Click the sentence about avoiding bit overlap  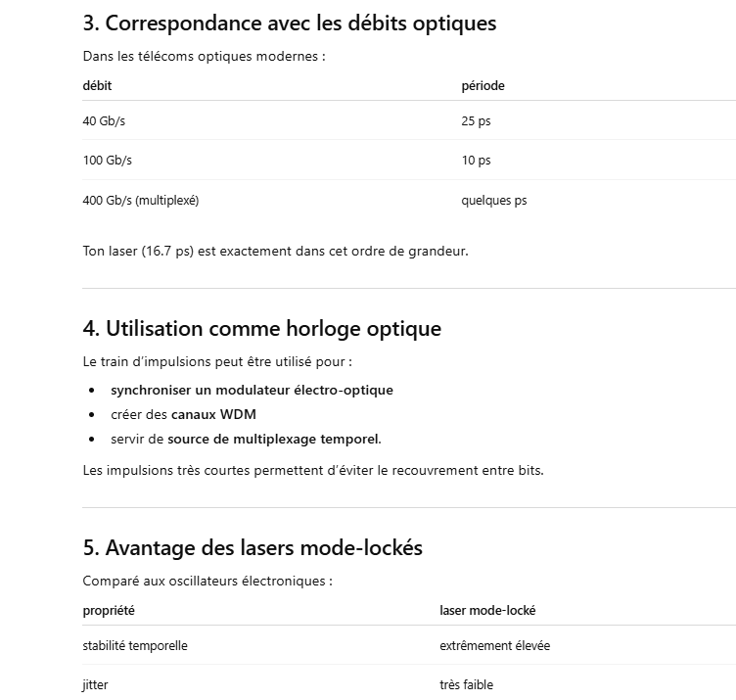pos(312,470)
